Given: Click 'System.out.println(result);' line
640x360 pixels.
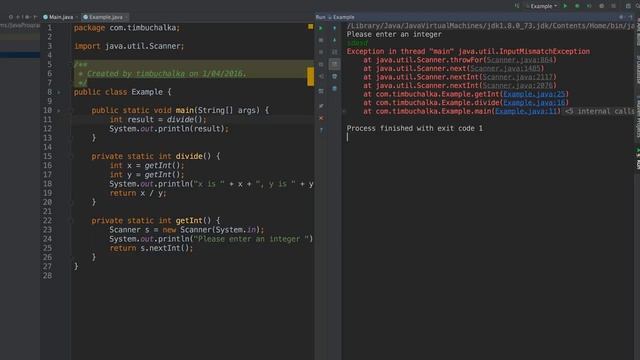Looking at the screenshot, I should [169, 129].
